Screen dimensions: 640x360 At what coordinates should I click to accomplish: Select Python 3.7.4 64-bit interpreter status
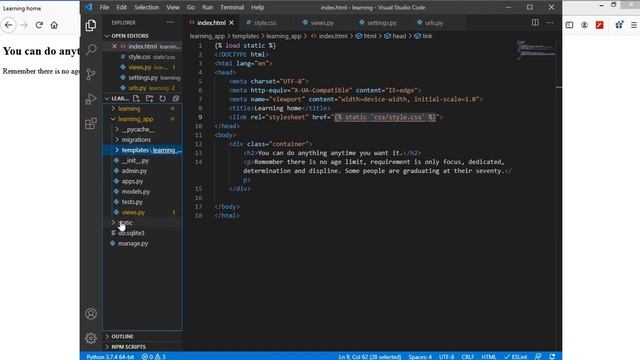[110, 356]
